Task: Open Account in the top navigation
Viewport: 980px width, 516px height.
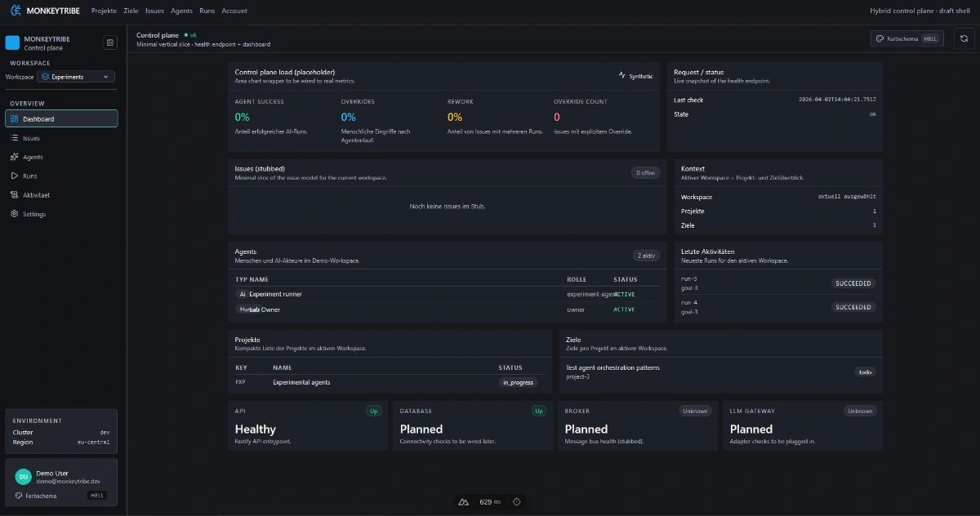Action: 234,11
